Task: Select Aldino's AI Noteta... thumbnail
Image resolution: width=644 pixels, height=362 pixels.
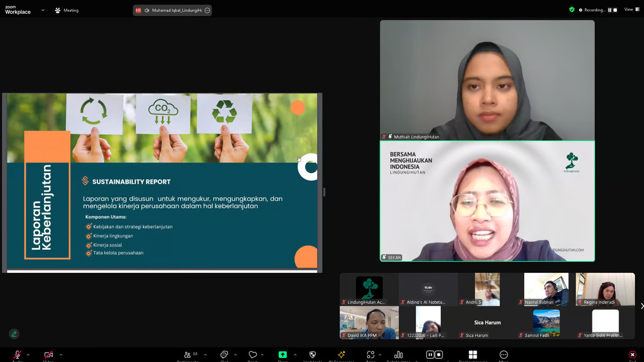Action: (428, 289)
